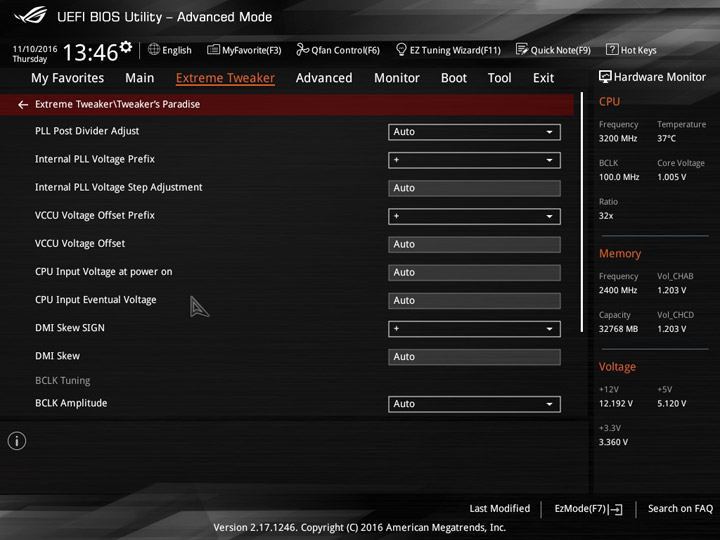
Task: Expand PLL Post Divider Adjust dropdown
Action: coord(474,132)
